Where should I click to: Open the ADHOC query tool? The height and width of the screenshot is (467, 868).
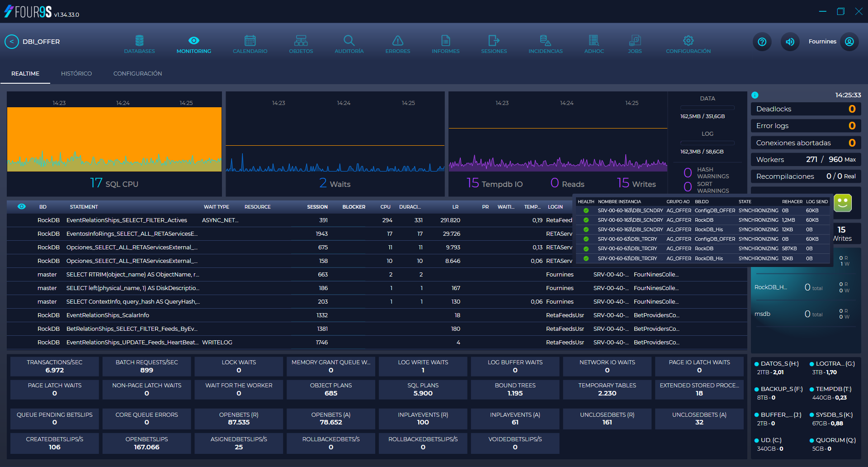(594, 43)
